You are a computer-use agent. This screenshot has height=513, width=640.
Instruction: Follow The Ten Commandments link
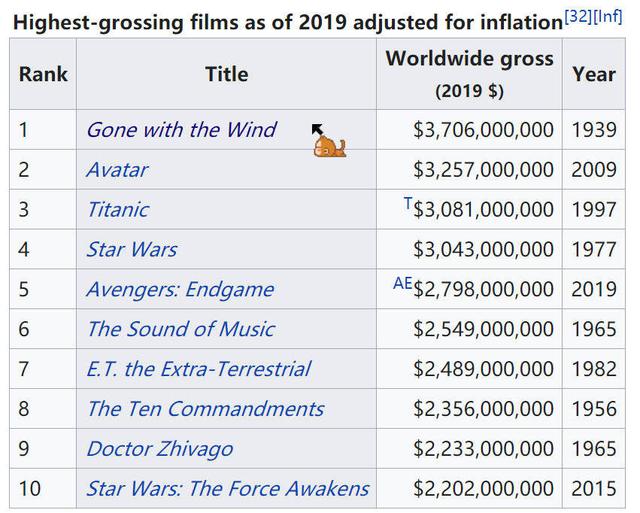point(205,409)
